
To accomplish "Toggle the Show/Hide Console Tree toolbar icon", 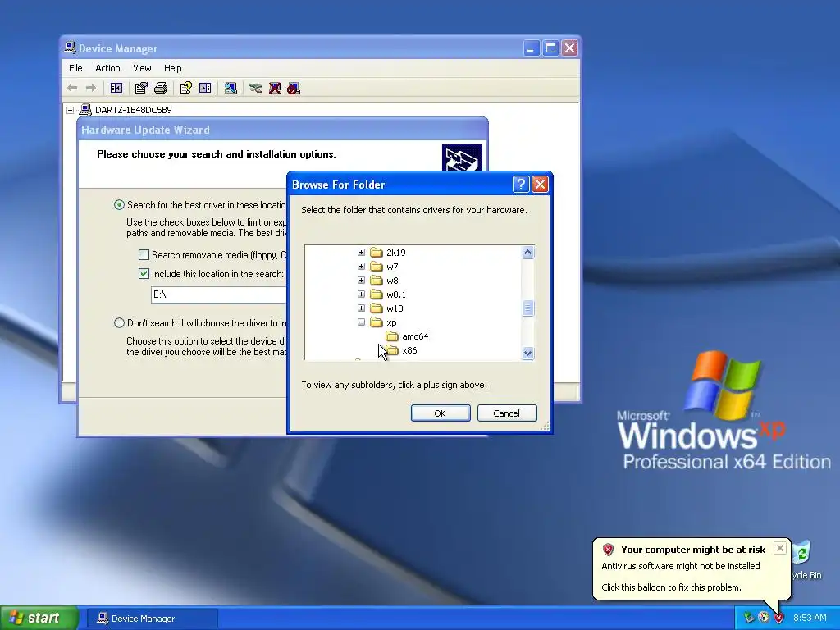I will click(116, 88).
